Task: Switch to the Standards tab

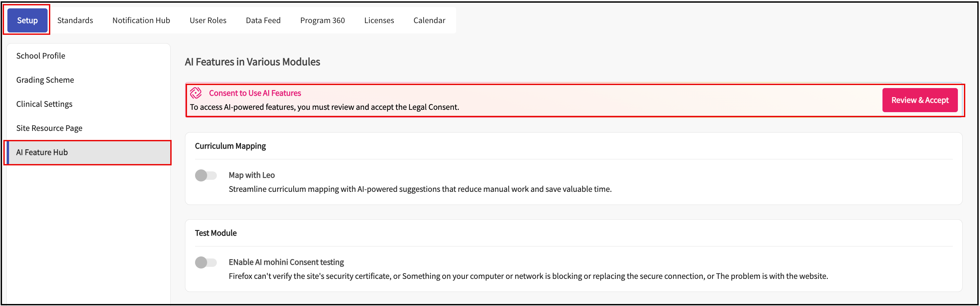Action: [75, 20]
